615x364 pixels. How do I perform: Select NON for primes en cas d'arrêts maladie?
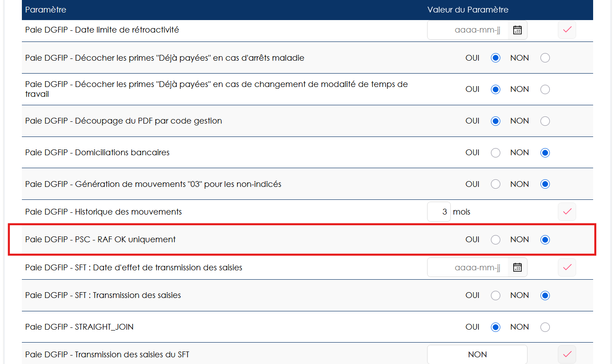[x=545, y=58]
